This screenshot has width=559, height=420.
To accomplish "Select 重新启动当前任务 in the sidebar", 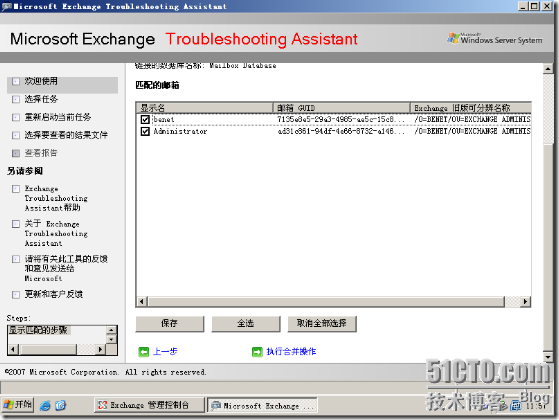I will [x=58, y=117].
